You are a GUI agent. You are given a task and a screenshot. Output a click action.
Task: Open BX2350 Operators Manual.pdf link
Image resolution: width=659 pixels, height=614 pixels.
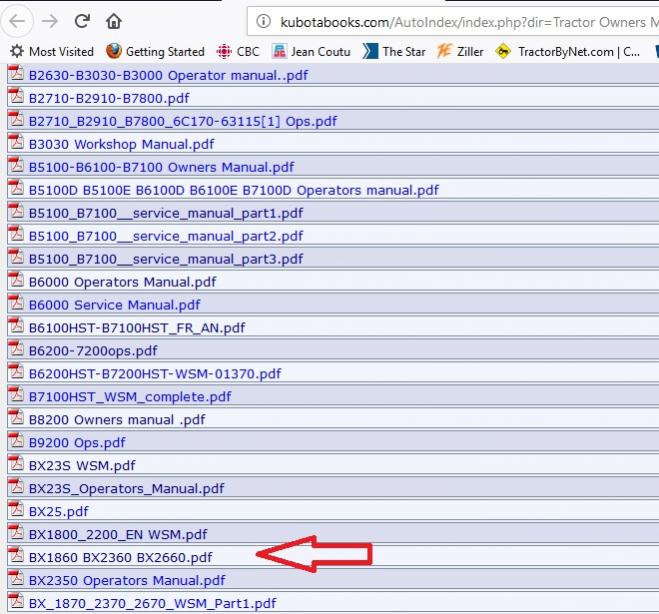coord(127,580)
